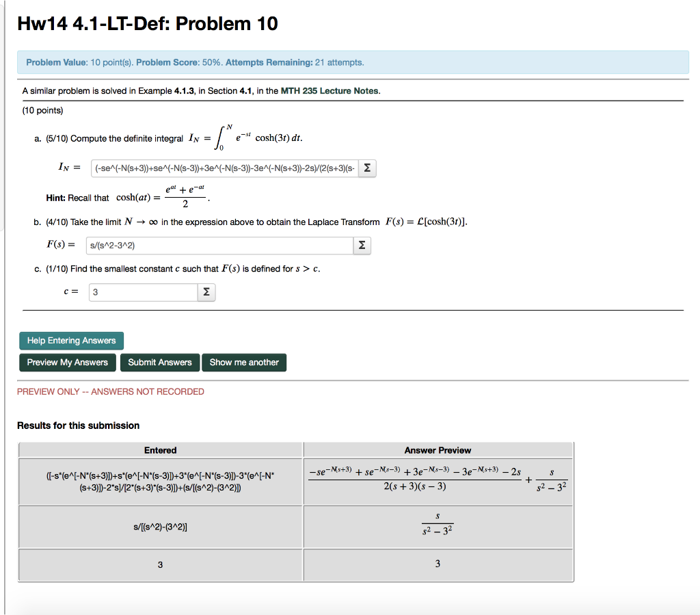This screenshot has height=615, width=700.
Task: Click the Entered column header
Action: point(160,449)
